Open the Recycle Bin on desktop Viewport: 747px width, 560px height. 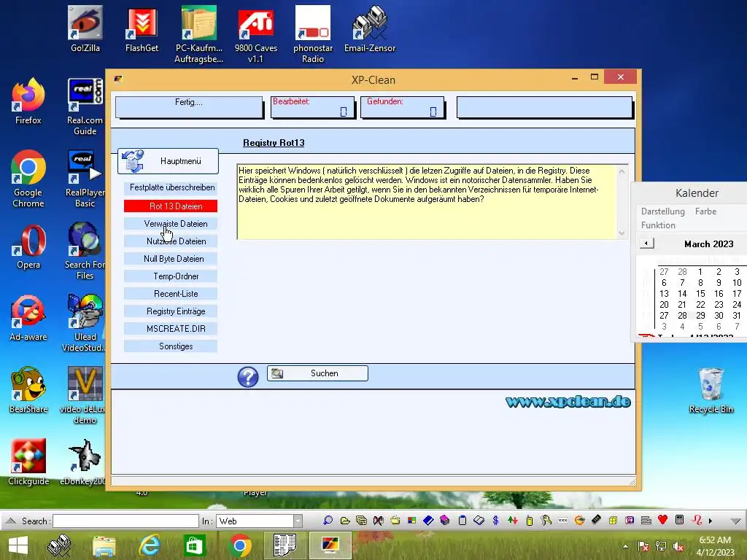point(711,391)
